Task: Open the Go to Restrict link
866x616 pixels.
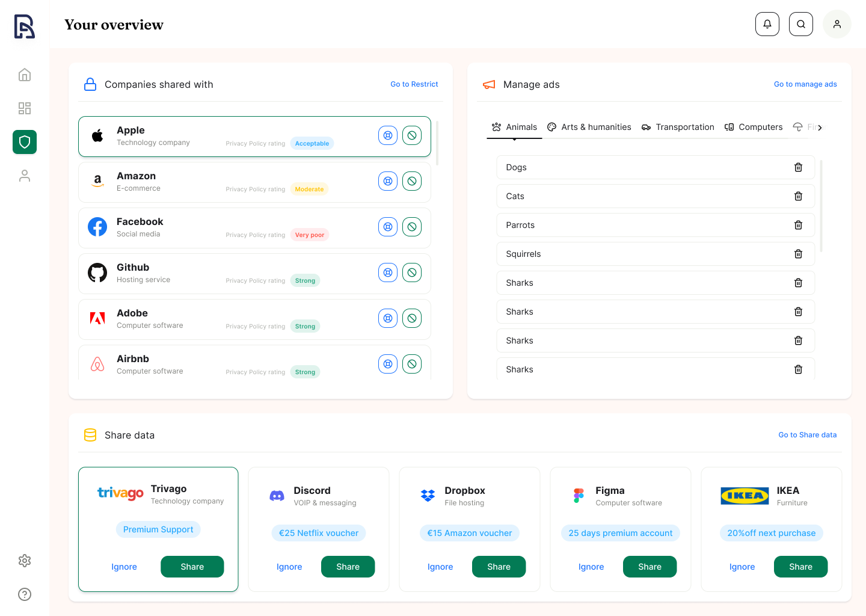Action: pyautogui.click(x=414, y=84)
